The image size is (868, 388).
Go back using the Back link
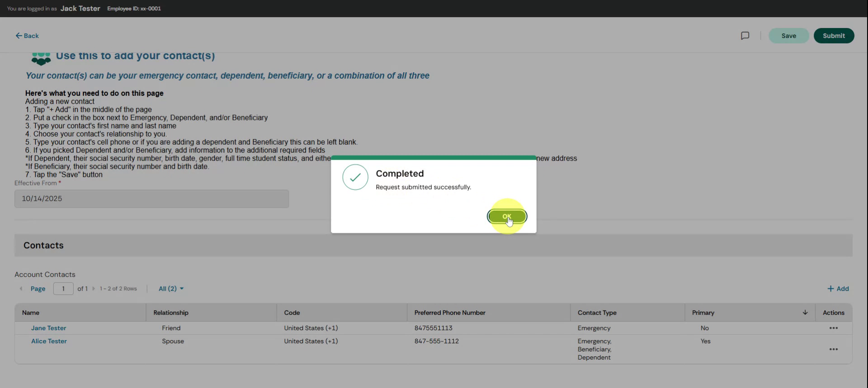pyautogui.click(x=27, y=36)
